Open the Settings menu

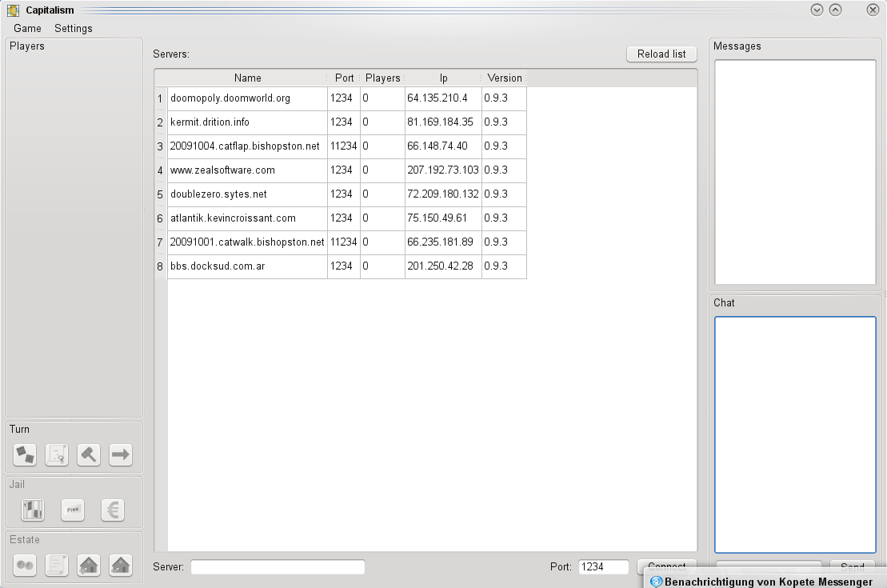(x=74, y=28)
